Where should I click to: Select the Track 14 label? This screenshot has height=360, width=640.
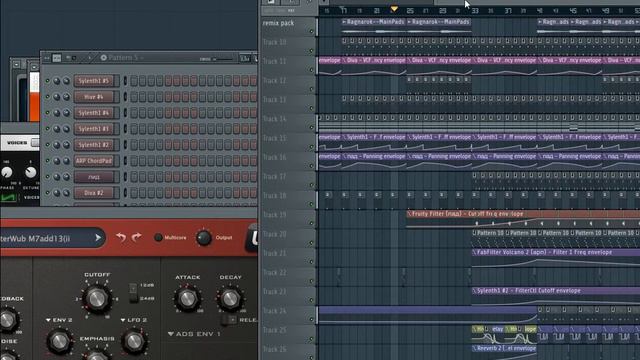click(x=274, y=119)
